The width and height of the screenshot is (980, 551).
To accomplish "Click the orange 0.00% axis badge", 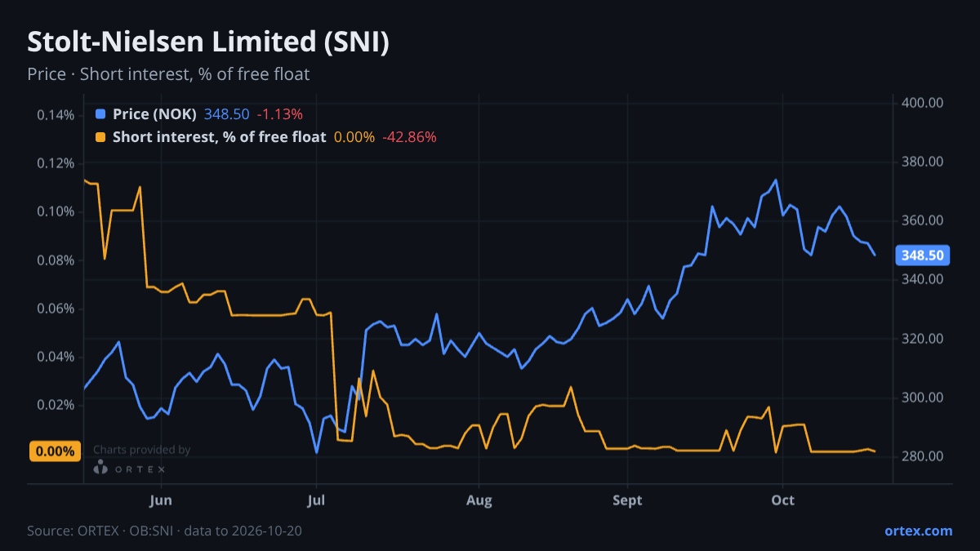I will [x=56, y=451].
